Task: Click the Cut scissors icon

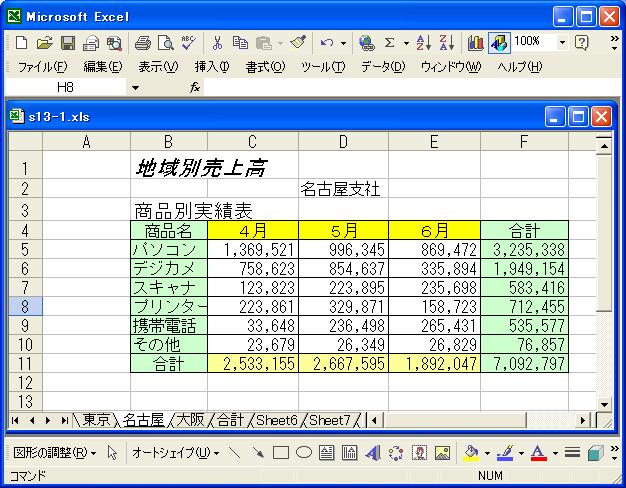Action: pos(217,42)
